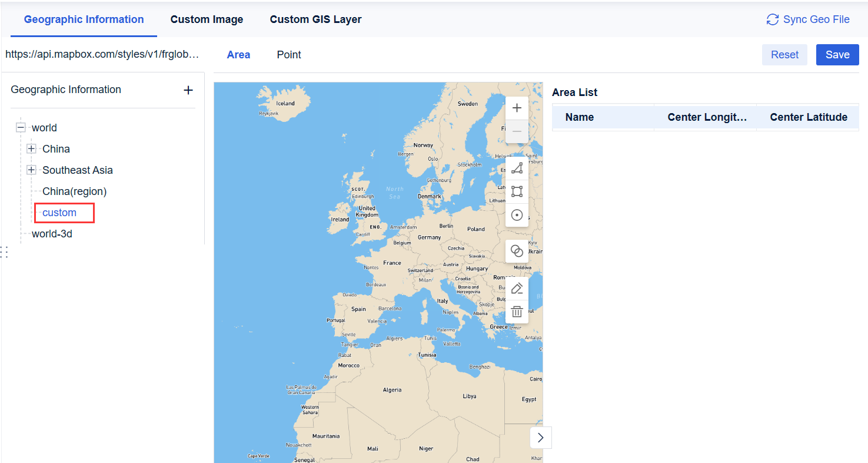
Task: Click the Sync Geo File refresh icon
Action: coord(772,19)
